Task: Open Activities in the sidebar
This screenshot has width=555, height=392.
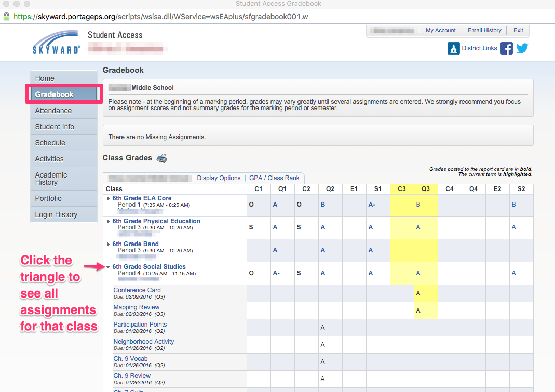Action: point(64,159)
